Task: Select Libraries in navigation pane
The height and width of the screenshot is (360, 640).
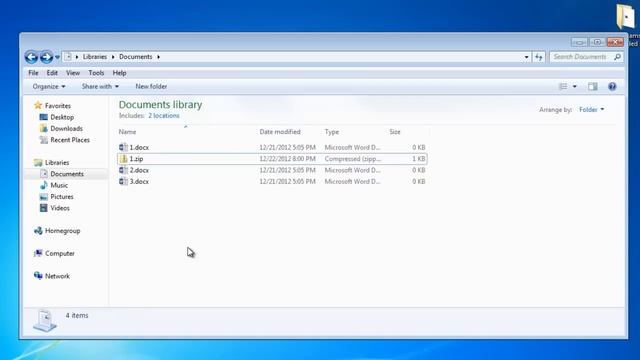Action: (57, 162)
